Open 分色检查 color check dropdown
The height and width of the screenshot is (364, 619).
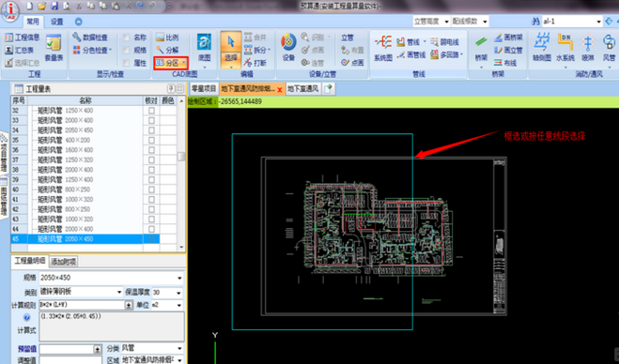coord(92,50)
